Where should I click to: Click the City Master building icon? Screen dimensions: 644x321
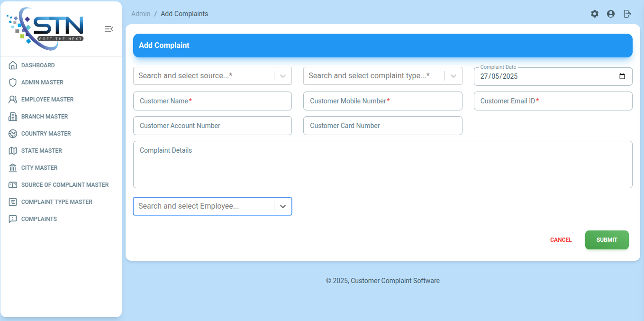pos(13,168)
